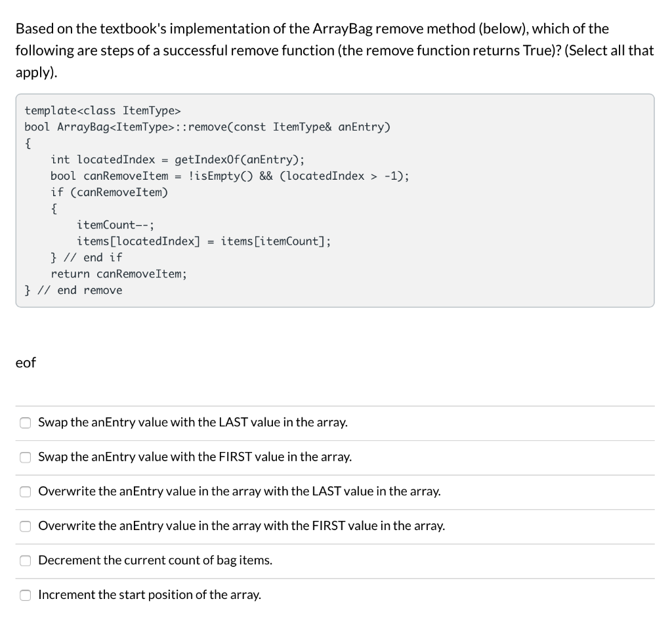Select 'Overwrite the anEntry value with the LAST value'
Image resolution: width=672 pixels, height=618 pixels.
coord(25,491)
